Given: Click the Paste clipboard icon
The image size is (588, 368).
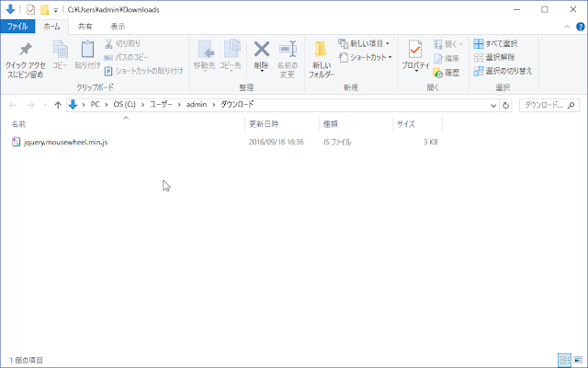Looking at the screenshot, I should pyautogui.click(x=87, y=49).
